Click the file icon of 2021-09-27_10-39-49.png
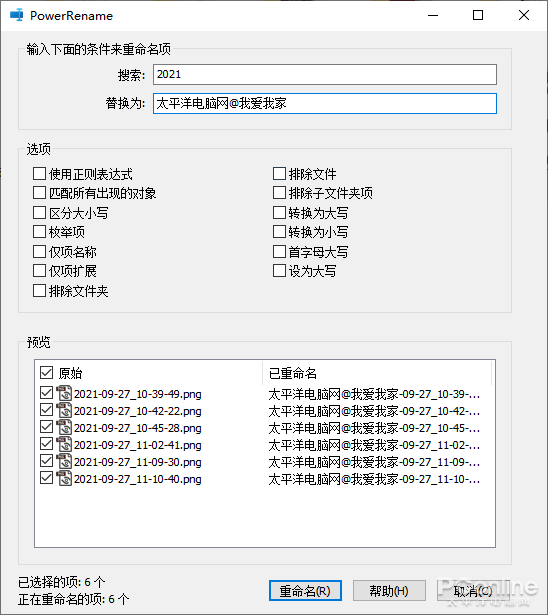The width and height of the screenshot is (548, 615). click(x=64, y=393)
